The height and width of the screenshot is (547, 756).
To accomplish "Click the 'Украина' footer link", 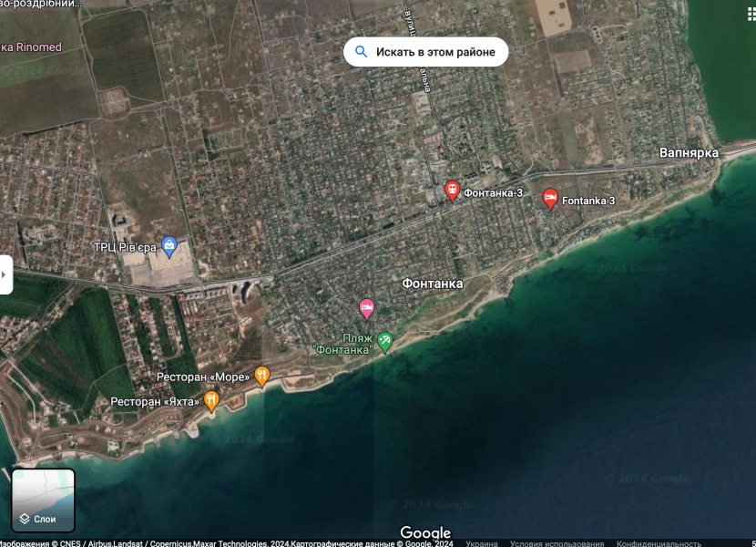I will pyautogui.click(x=482, y=543).
